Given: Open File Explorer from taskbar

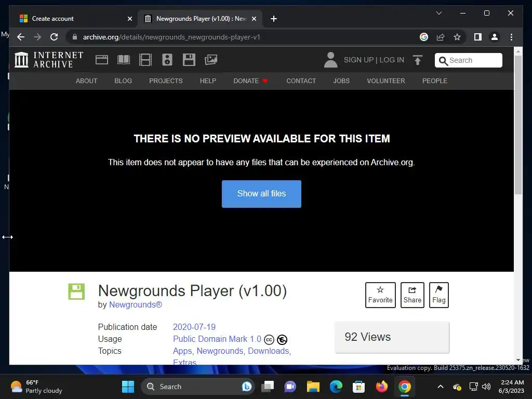Looking at the screenshot, I should 313,387.
